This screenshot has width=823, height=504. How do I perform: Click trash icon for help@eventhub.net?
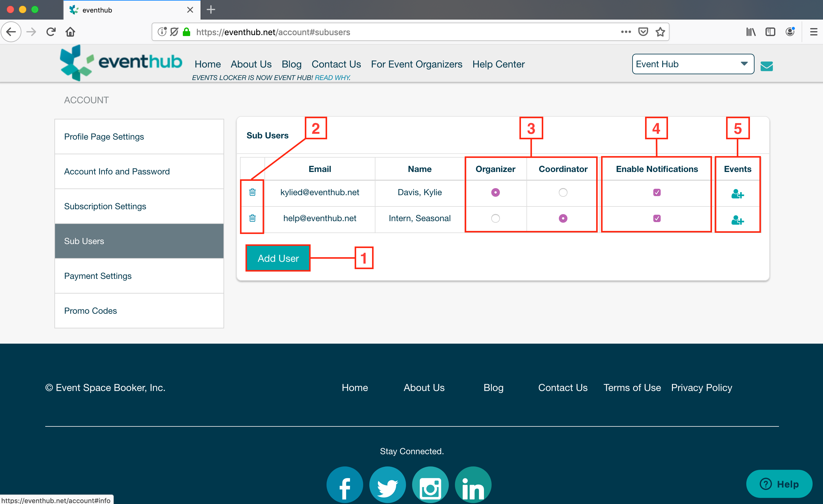pos(252,218)
